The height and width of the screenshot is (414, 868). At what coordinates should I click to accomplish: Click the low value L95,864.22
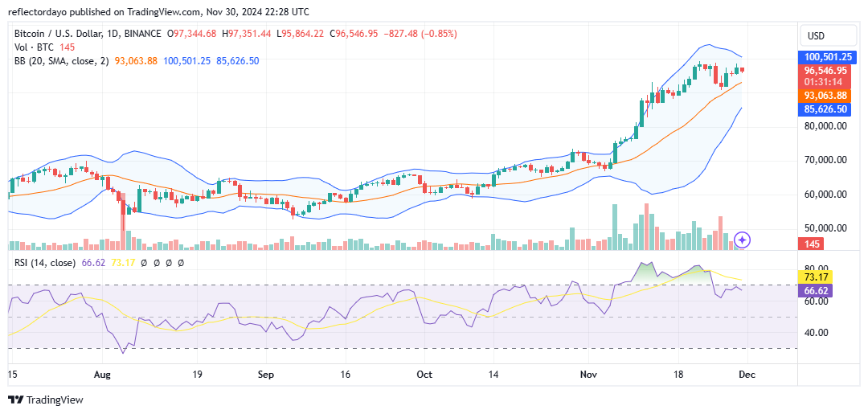(300, 34)
